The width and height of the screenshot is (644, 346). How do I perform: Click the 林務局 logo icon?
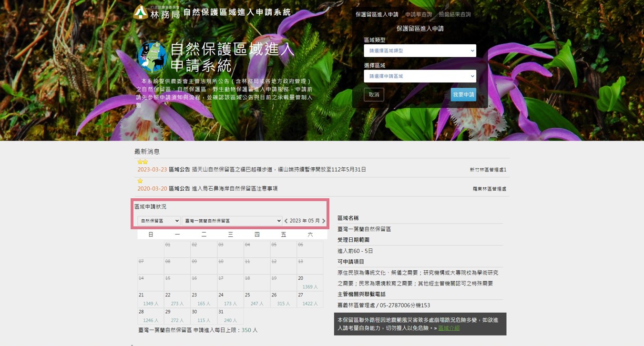tap(140, 12)
